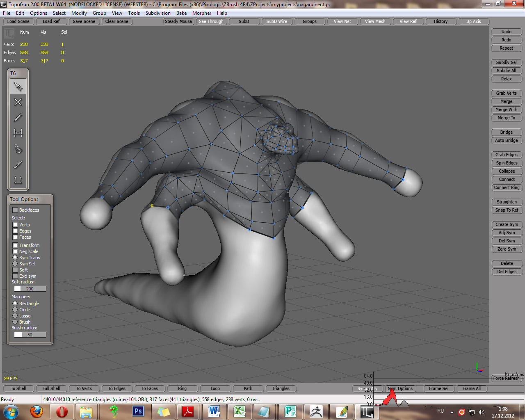The height and width of the screenshot is (420, 525).
Task: Select the extrude arrows tool icon
Action: click(x=18, y=180)
